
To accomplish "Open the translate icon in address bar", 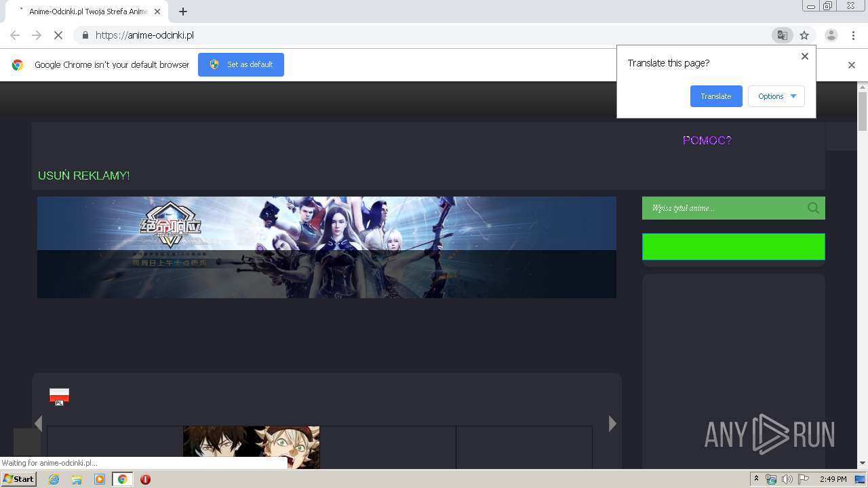I will coord(782,35).
